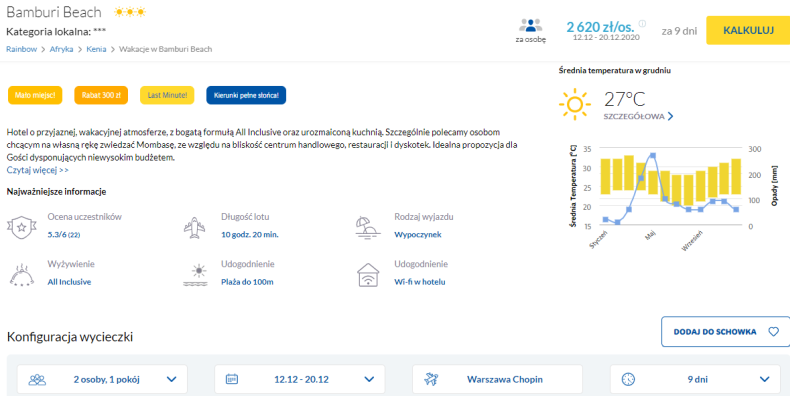Click the 'Bamburi Beach' hotel title

(54, 12)
